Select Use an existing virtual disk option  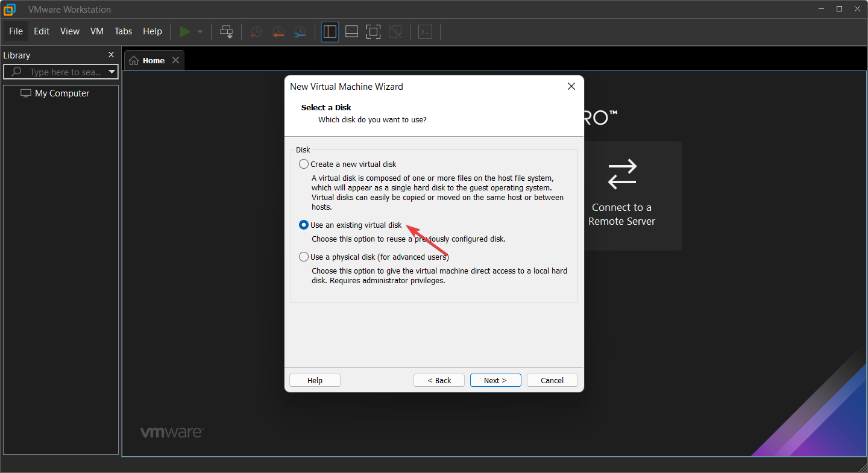point(350,225)
